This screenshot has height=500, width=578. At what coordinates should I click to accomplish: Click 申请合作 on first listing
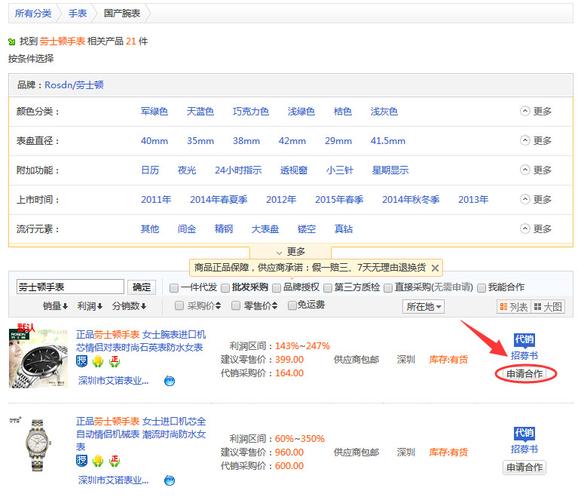click(x=525, y=374)
